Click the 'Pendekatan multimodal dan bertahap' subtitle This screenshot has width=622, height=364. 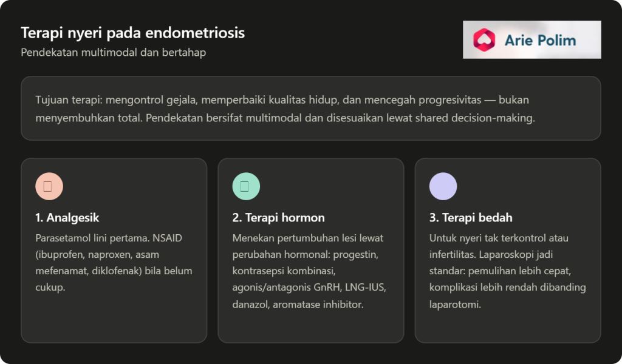click(x=114, y=52)
